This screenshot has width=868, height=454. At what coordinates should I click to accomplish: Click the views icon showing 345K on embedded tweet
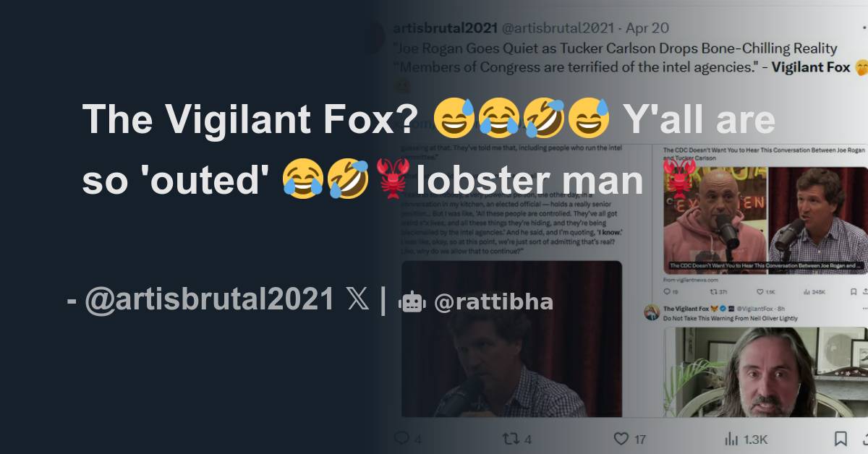(808, 291)
